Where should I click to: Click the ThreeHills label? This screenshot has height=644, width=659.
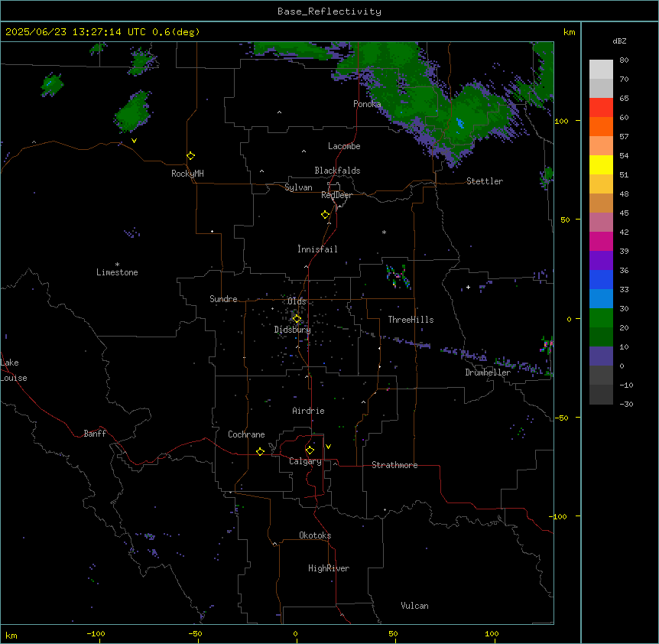point(411,320)
